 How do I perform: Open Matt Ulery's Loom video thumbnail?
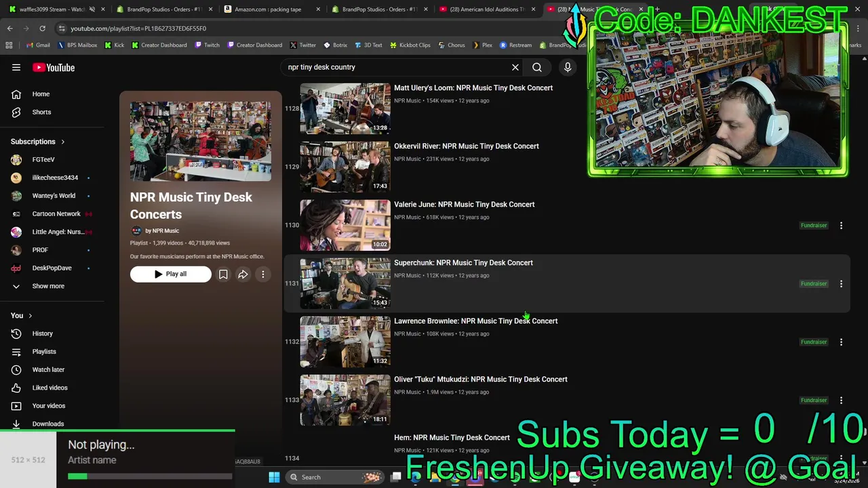345,108
